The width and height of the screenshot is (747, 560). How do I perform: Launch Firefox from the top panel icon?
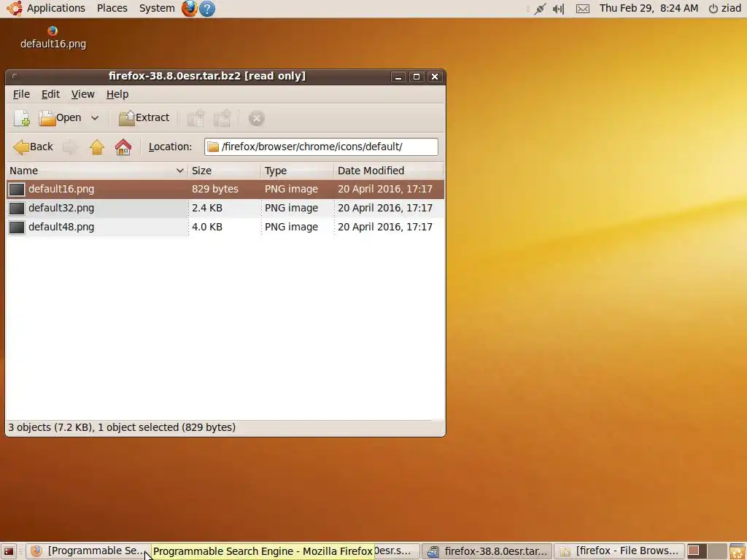tap(189, 9)
